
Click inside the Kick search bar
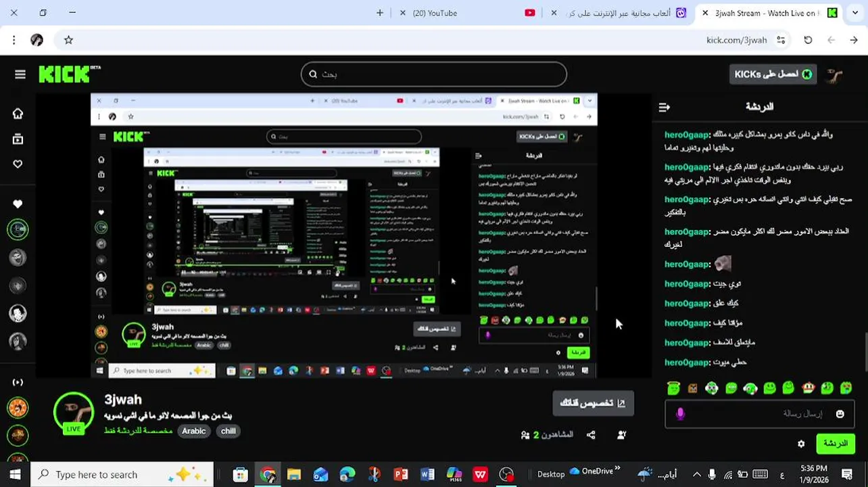[x=433, y=74]
